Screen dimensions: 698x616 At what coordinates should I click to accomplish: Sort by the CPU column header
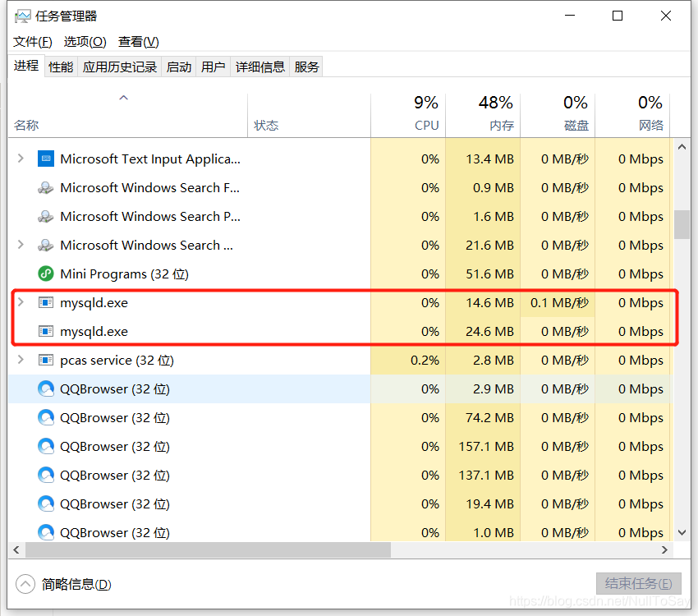(x=408, y=115)
